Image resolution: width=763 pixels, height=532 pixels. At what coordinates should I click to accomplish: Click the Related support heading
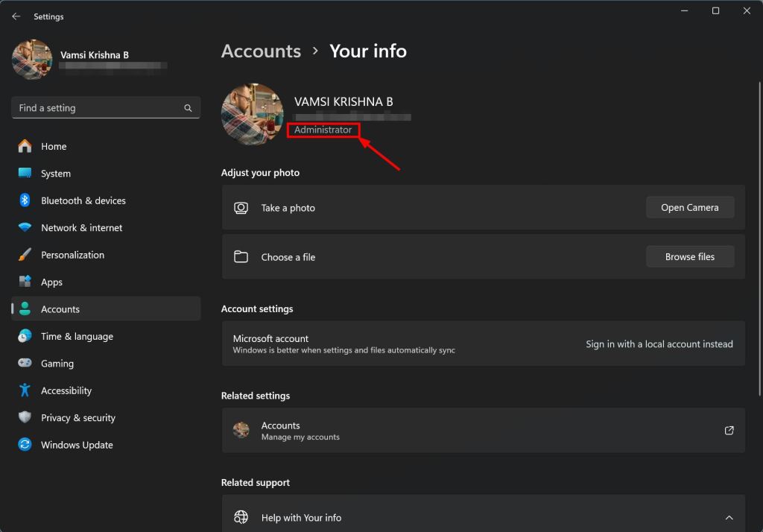[x=256, y=482]
